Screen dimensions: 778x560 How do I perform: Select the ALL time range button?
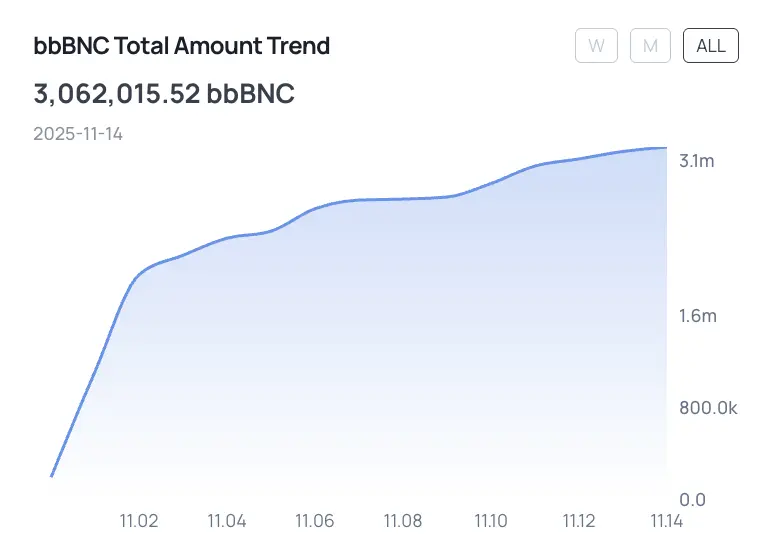click(711, 46)
